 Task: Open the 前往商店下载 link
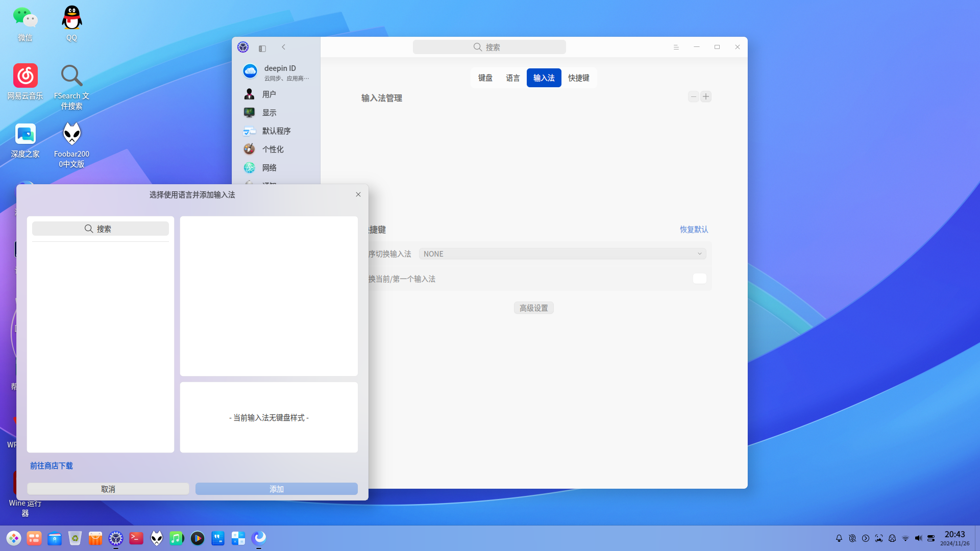pos(51,465)
